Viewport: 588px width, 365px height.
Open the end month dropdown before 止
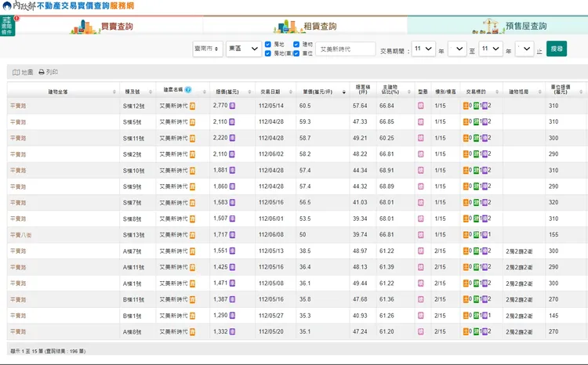coord(524,49)
